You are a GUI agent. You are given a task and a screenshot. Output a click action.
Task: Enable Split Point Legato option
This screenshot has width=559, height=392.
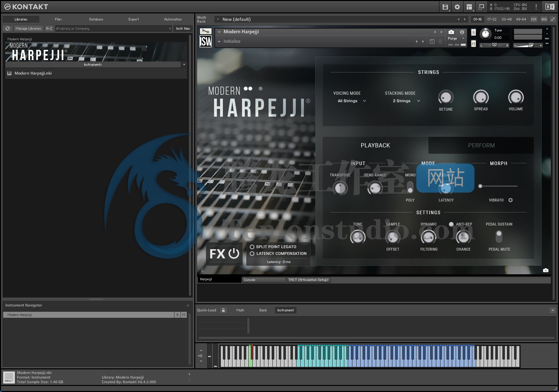252,247
